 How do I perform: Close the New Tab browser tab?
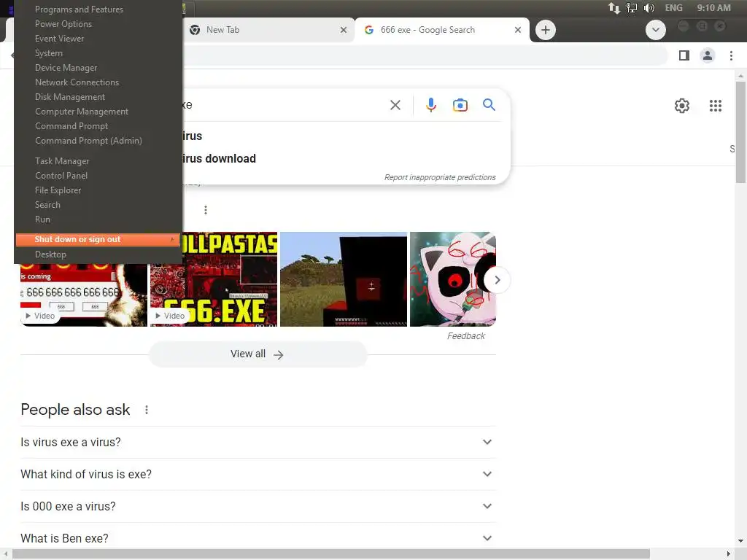tap(344, 30)
